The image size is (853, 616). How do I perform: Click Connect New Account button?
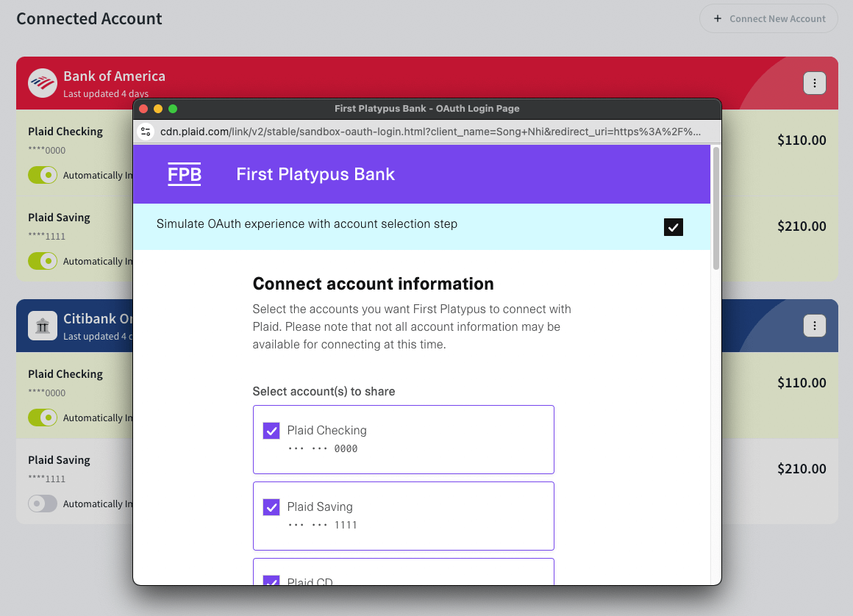[x=768, y=18]
